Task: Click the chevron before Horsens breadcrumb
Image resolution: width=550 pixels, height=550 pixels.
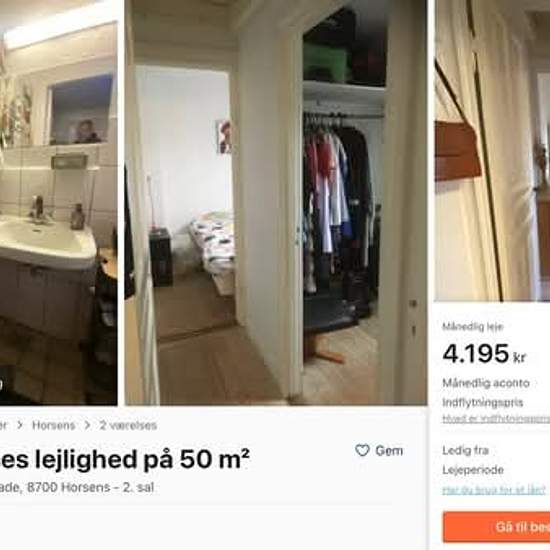Action: click(x=20, y=425)
